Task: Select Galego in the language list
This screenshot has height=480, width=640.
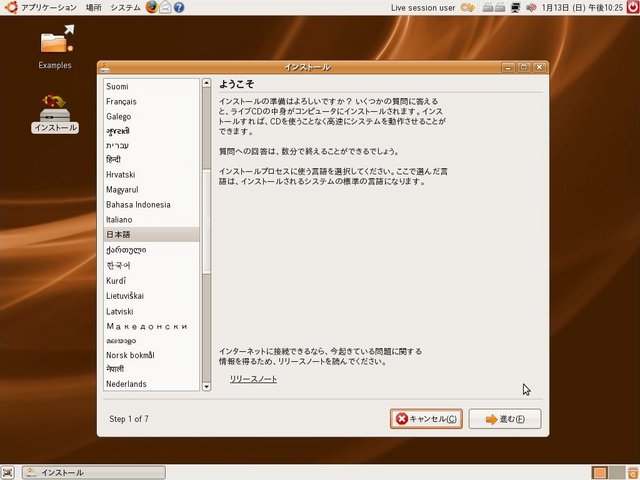Action: [x=151, y=116]
